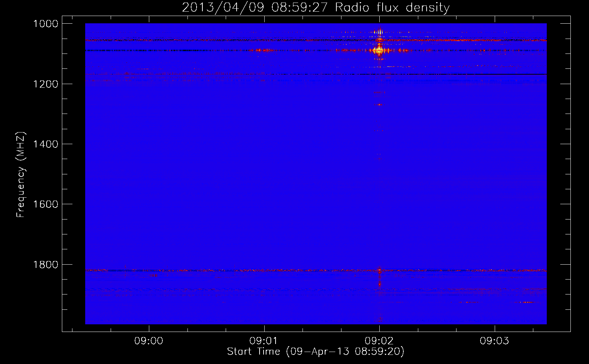589x364 pixels.
Task: Click the 1800 frequency tick label
Action: coord(46,265)
